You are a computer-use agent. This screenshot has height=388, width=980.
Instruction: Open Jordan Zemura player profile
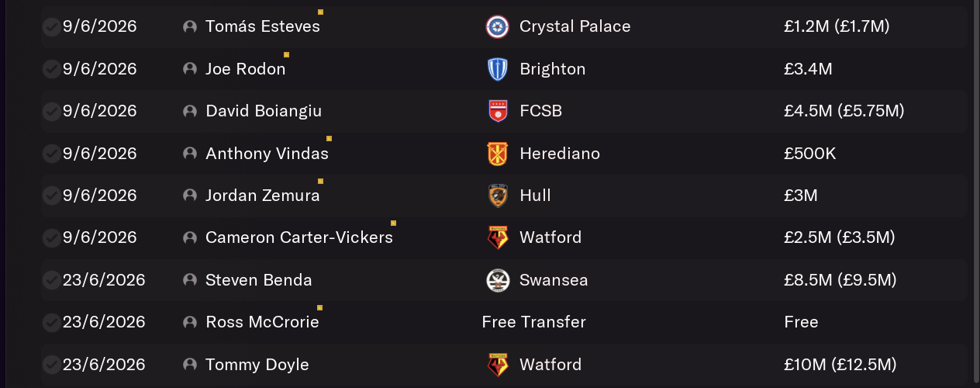point(263,196)
